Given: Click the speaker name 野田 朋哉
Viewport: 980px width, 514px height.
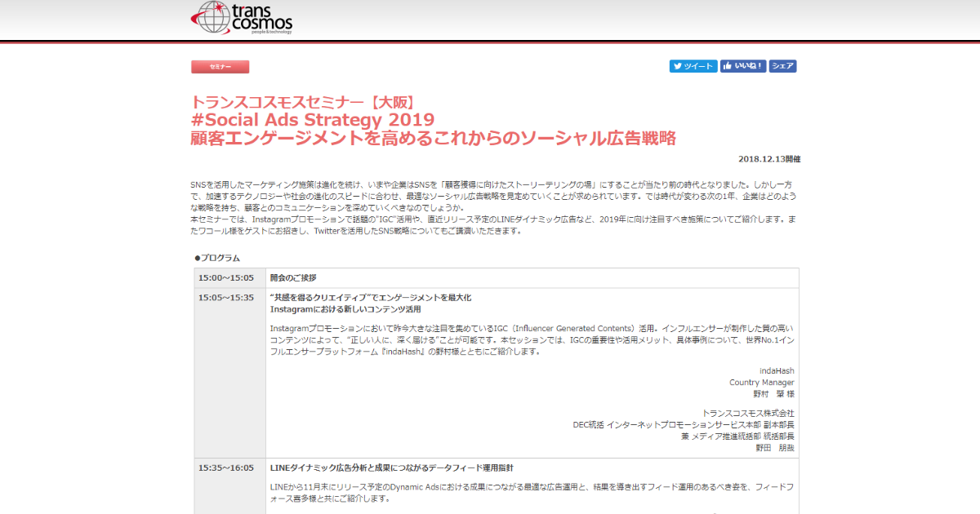Looking at the screenshot, I should pyautogui.click(x=775, y=448).
